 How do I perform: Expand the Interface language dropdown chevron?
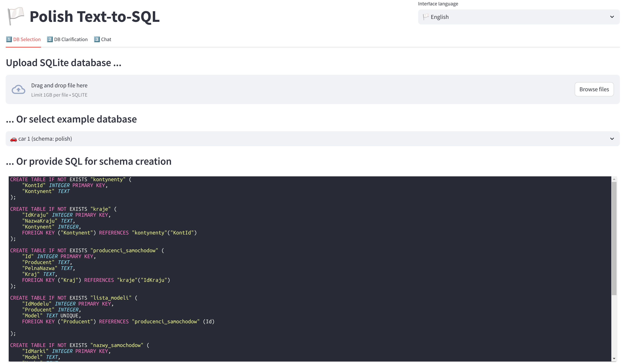(612, 17)
